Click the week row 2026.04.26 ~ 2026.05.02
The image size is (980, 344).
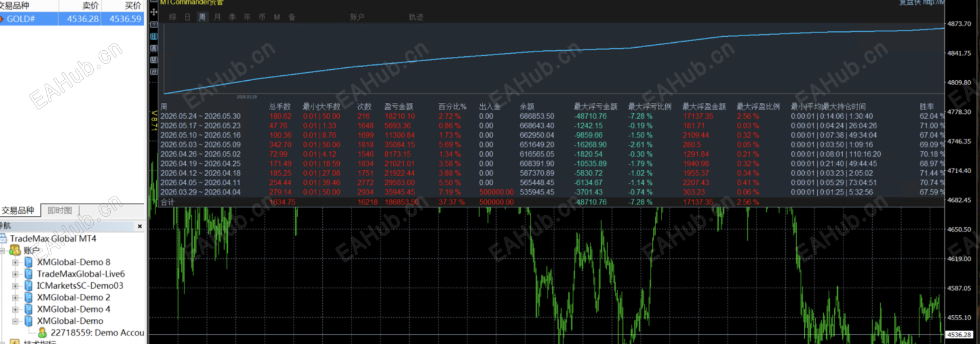[x=551, y=154]
